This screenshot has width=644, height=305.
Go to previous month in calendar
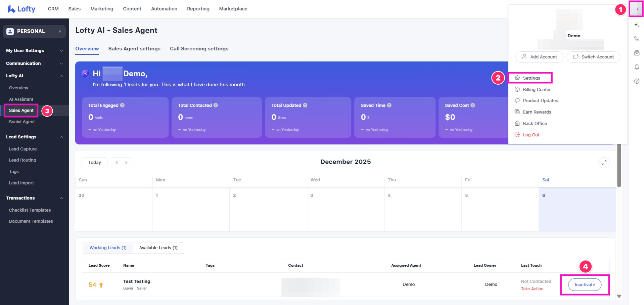coord(117,163)
